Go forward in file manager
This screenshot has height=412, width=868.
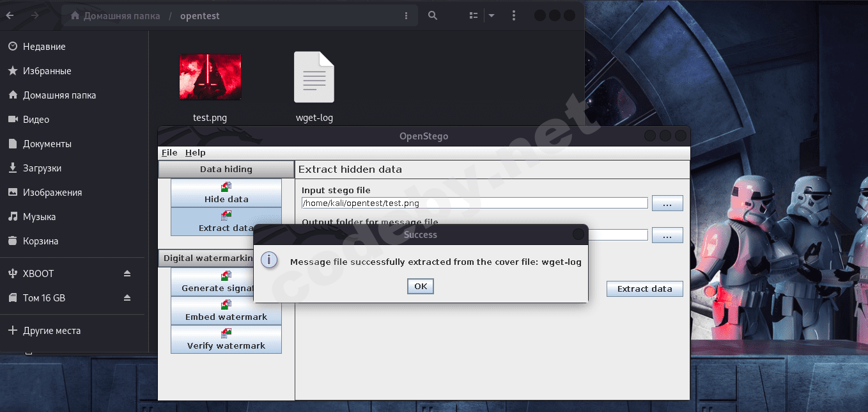35,15
